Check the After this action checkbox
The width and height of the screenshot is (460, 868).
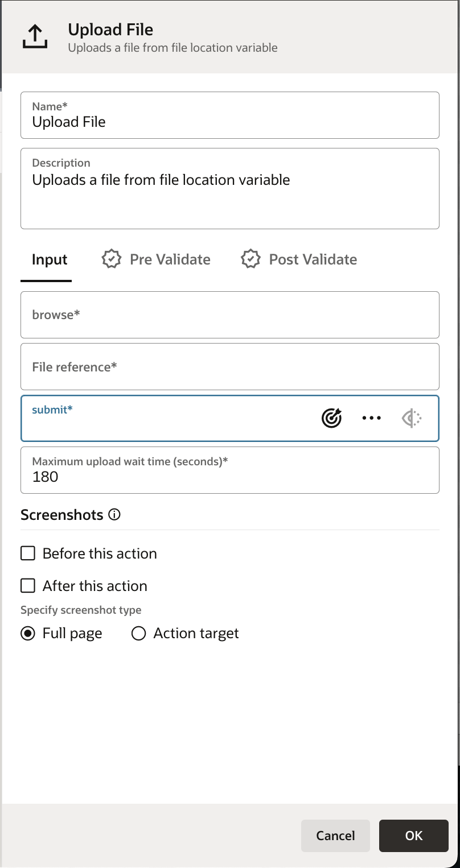click(27, 585)
